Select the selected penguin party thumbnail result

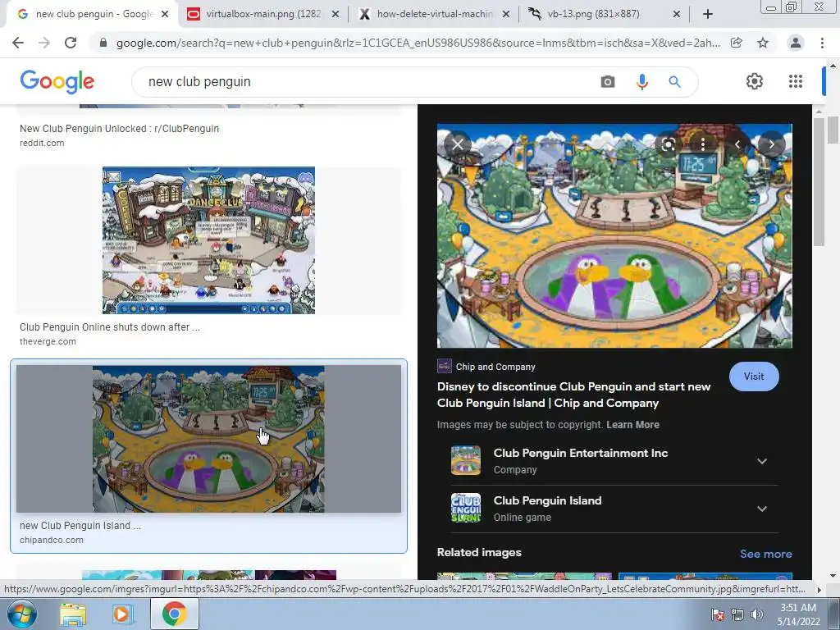tap(208, 439)
